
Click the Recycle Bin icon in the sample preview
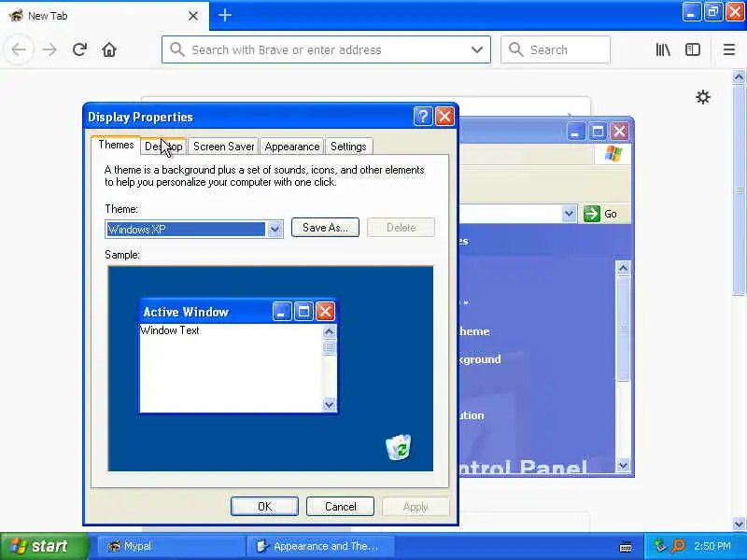point(399,447)
